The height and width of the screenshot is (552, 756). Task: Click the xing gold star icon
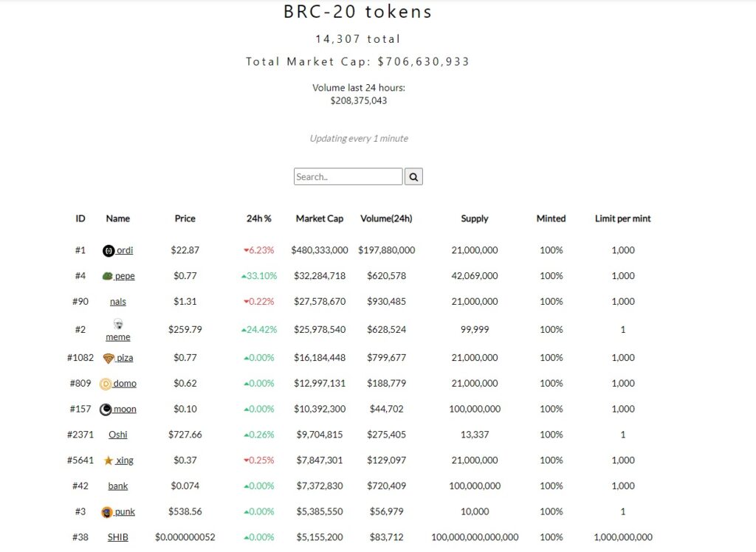point(109,460)
